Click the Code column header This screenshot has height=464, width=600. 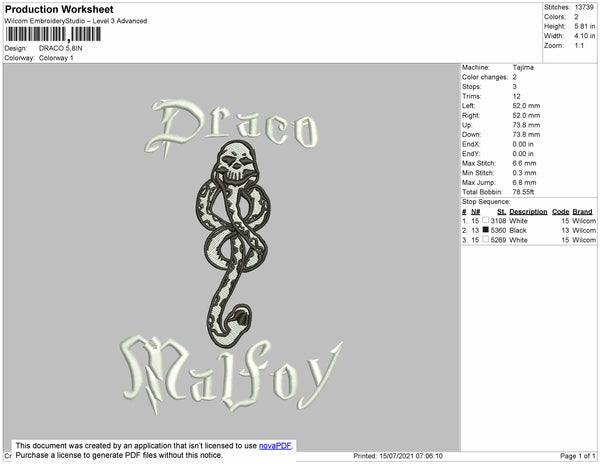[x=561, y=212]
